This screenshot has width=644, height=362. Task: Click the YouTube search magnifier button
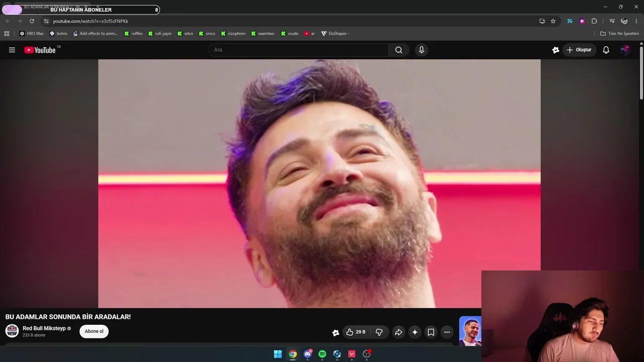pos(398,50)
